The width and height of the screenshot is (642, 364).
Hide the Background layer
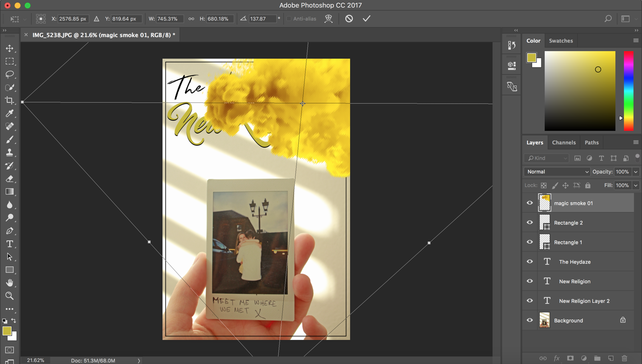tap(530, 320)
